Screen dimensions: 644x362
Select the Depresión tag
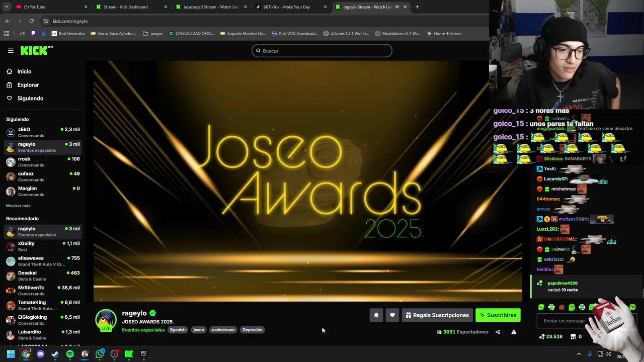coord(252,330)
